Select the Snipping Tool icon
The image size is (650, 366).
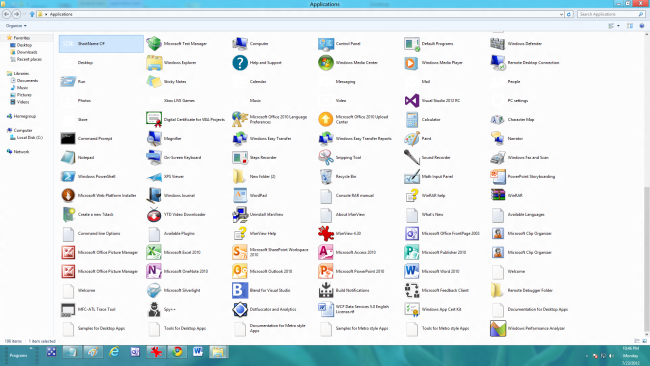click(x=326, y=158)
